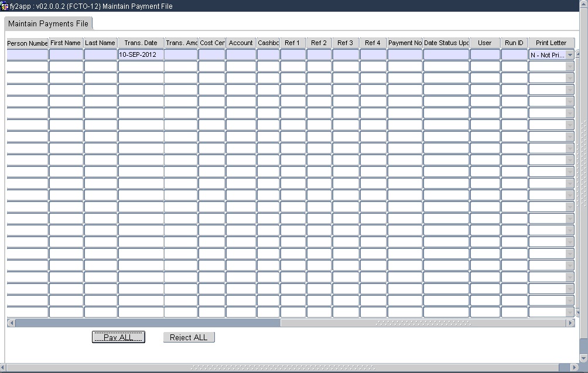Select the Trans. Amount column header

pyautogui.click(x=180, y=42)
